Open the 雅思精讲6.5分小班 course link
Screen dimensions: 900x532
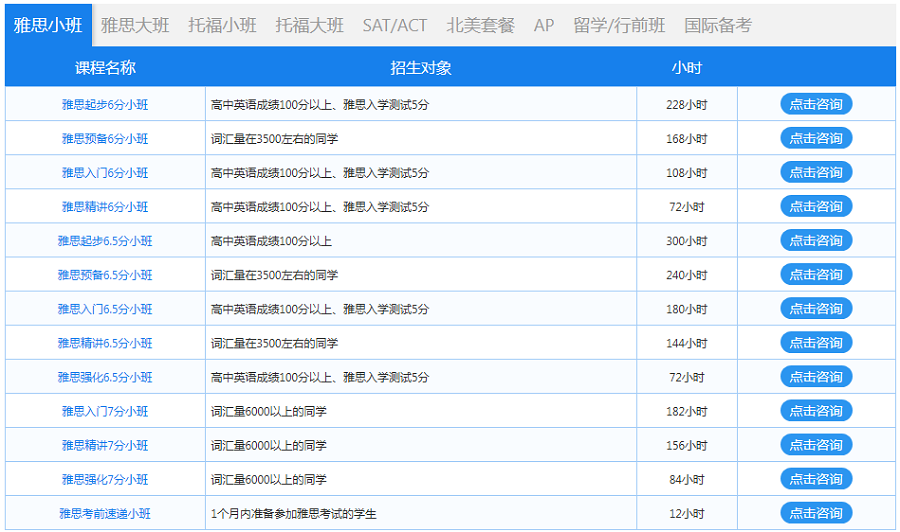105,343
